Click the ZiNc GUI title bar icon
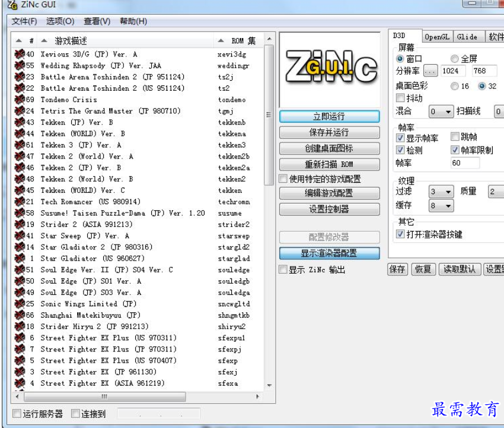The height and width of the screenshot is (428, 504). pos(12,5)
